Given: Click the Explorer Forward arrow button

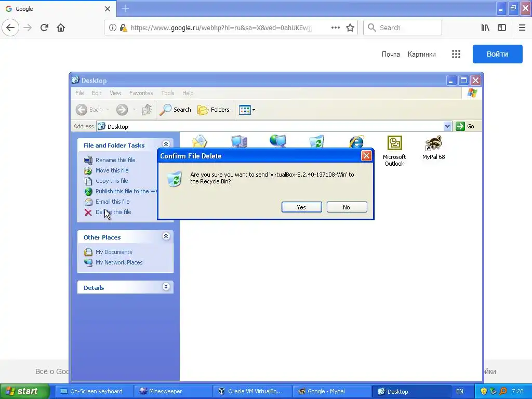Looking at the screenshot, I should (x=122, y=110).
